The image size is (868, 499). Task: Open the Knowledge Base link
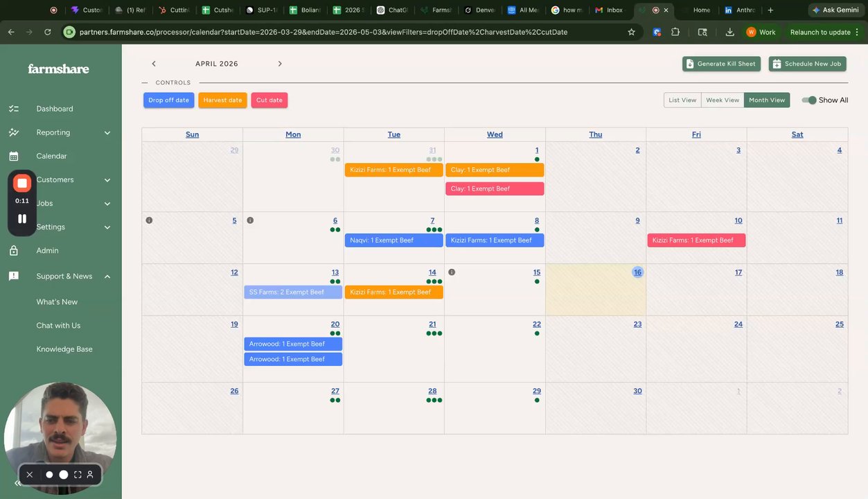tap(64, 349)
